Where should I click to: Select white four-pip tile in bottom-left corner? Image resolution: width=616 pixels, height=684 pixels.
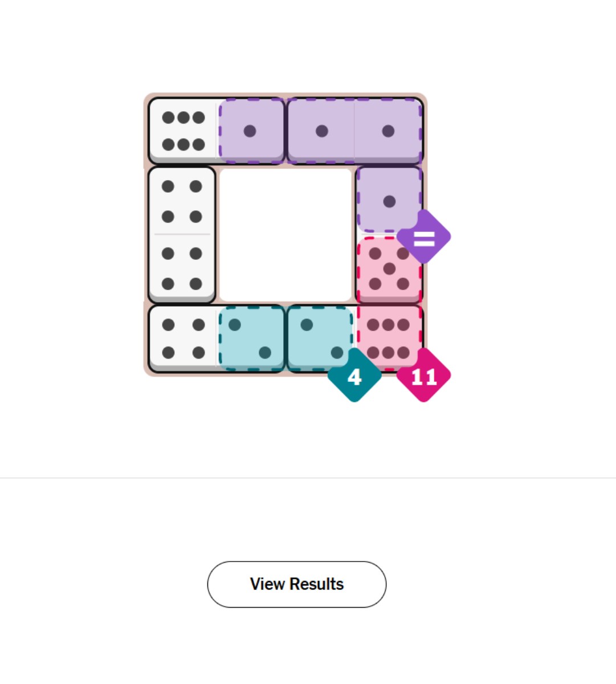click(183, 339)
